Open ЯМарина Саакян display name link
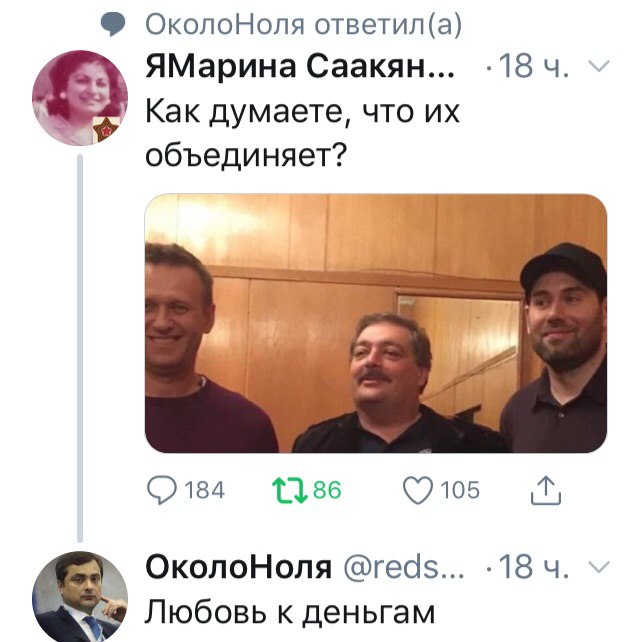 click(x=300, y=66)
